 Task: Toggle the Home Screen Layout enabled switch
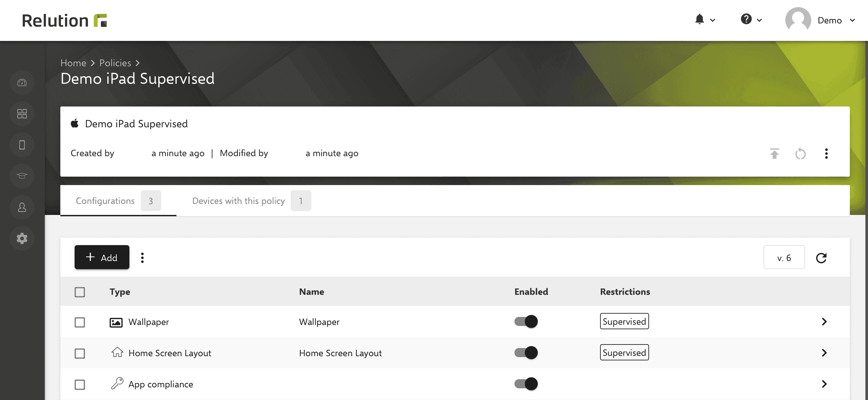tap(525, 352)
